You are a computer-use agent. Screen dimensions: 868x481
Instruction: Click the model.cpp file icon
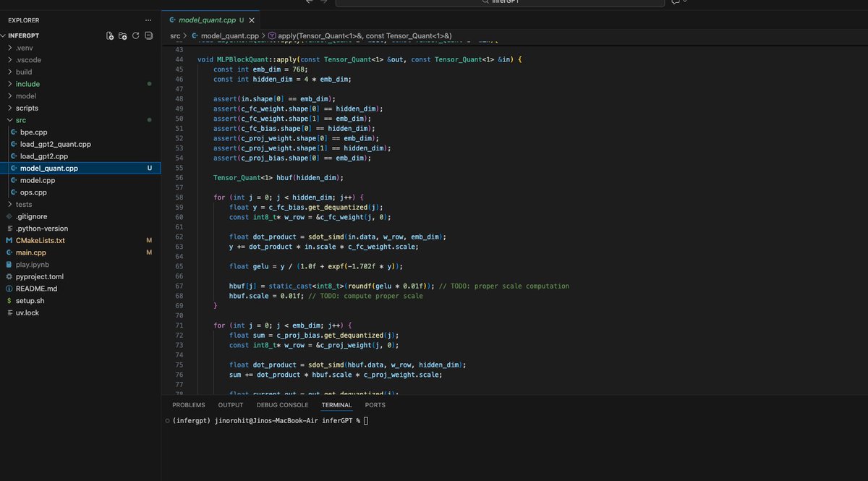click(x=14, y=180)
